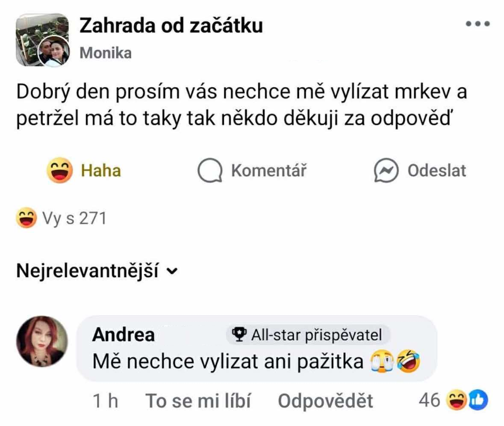Screen dimensions: 504x426
Task: Click the Komentář speech bubble icon
Action: 210,171
